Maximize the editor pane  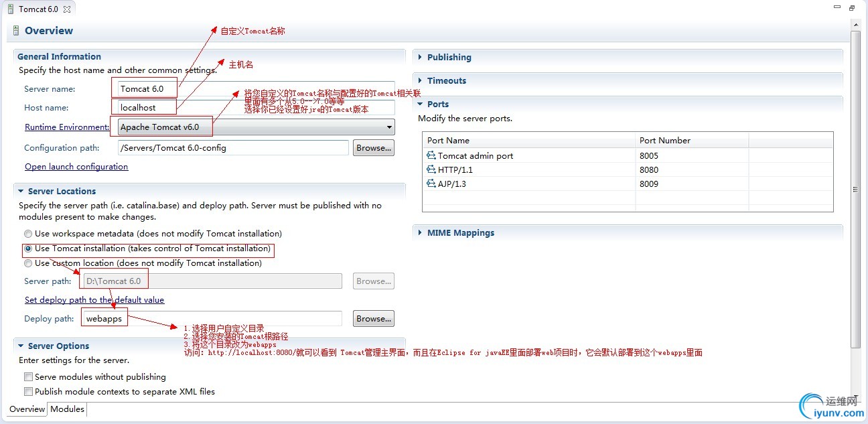click(x=852, y=8)
